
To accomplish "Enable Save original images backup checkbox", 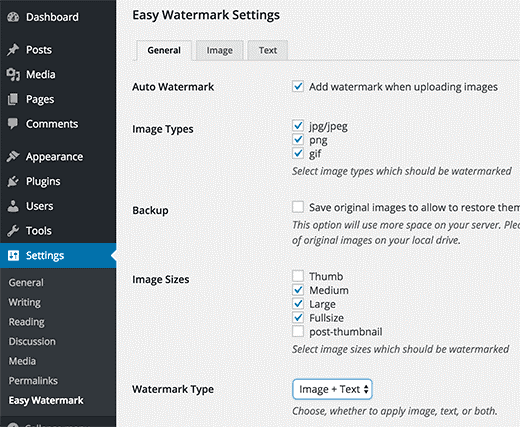I will 298,207.
